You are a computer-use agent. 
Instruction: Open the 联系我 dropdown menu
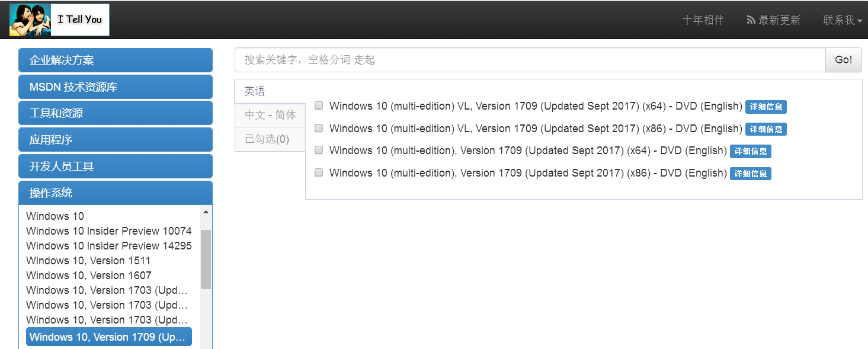pos(842,20)
